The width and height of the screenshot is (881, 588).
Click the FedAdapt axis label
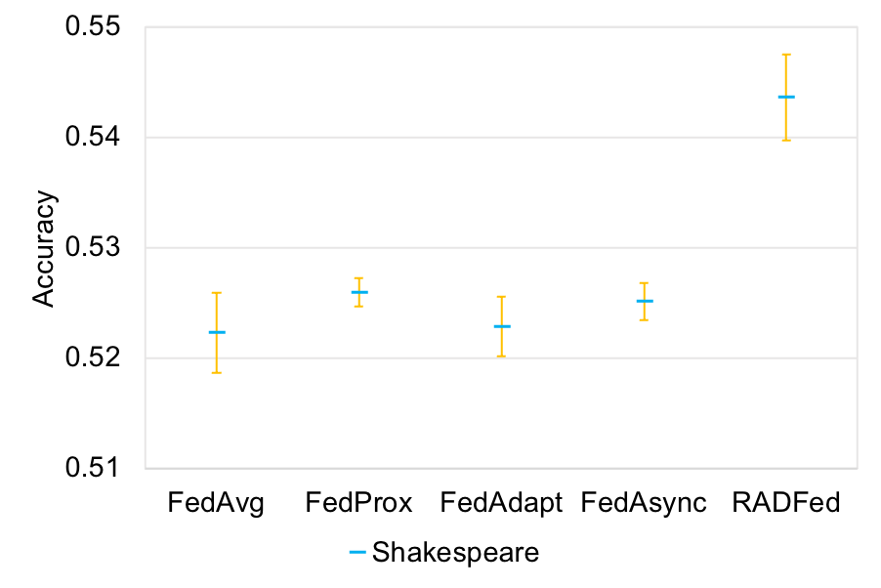tap(501, 504)
